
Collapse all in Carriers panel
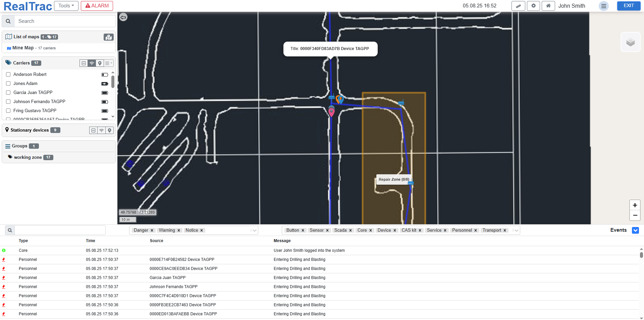click(84, 63)
